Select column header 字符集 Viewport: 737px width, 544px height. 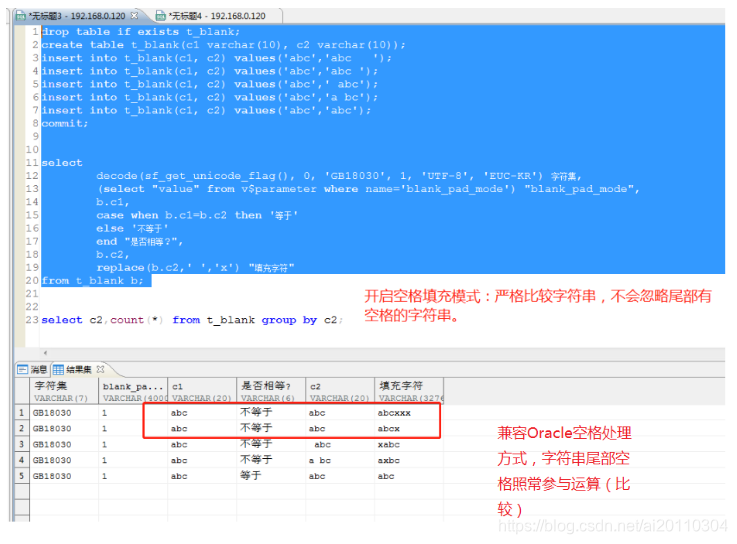tap(64, 391)
